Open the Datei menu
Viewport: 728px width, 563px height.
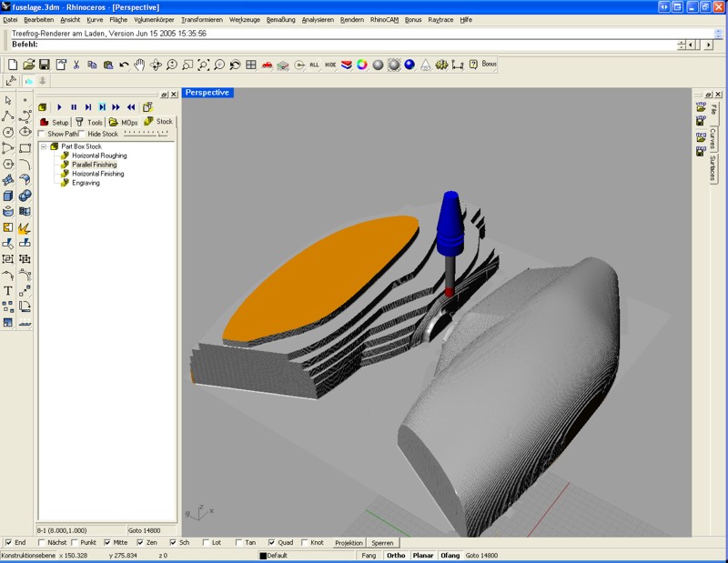click(10, 20)
